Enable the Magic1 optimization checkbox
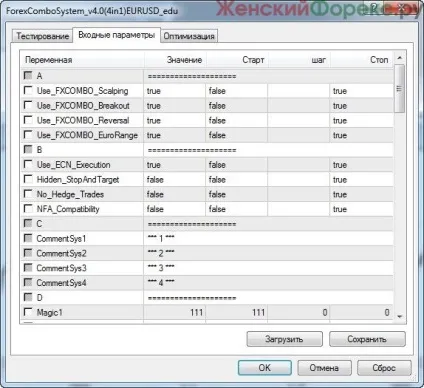The width and height of the screenshot is (424, 388). (28, 312)
